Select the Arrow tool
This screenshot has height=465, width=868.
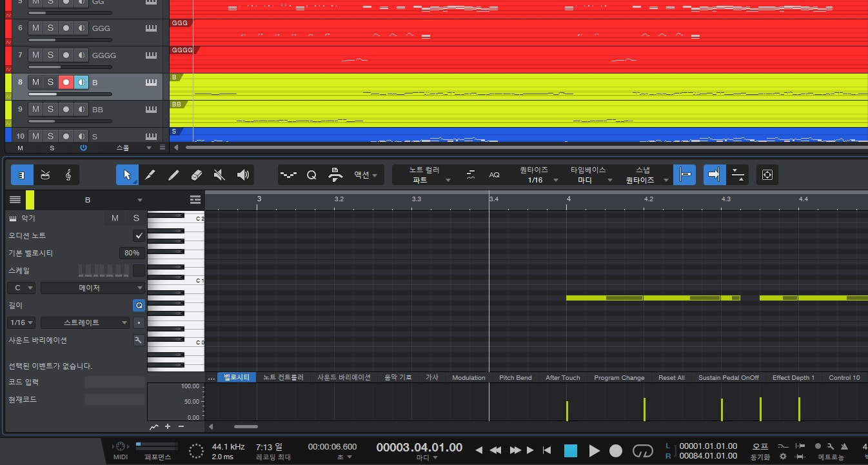click(x=127, y=175)
